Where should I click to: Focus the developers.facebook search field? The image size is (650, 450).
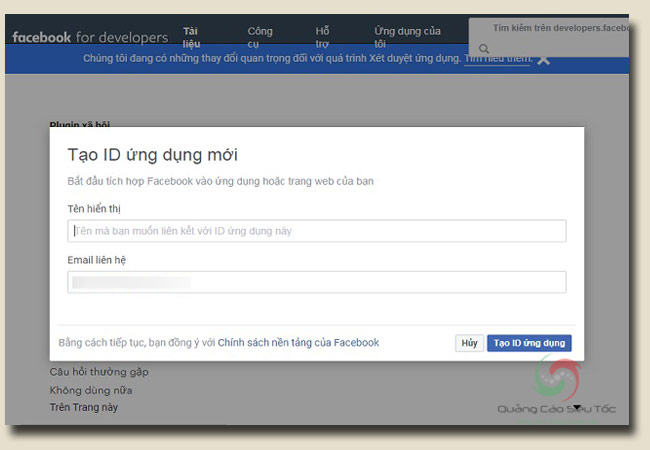pyautogui.click(x=549, y=37)
